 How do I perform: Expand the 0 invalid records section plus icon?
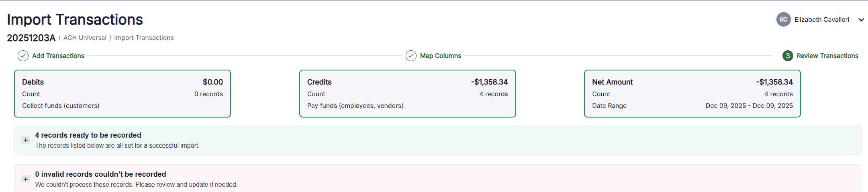pos(26,179)
